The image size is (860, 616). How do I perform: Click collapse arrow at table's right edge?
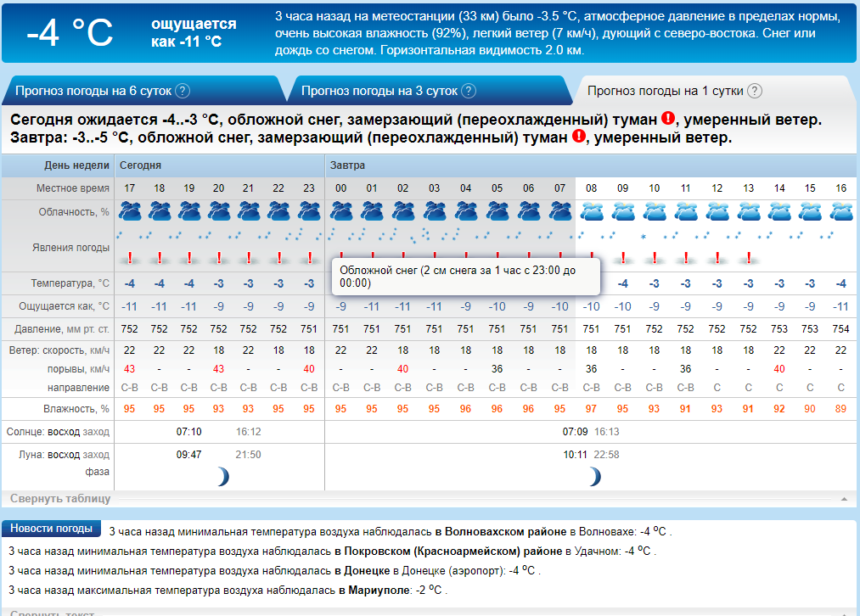pyautogui.click(x=844, y=499)
